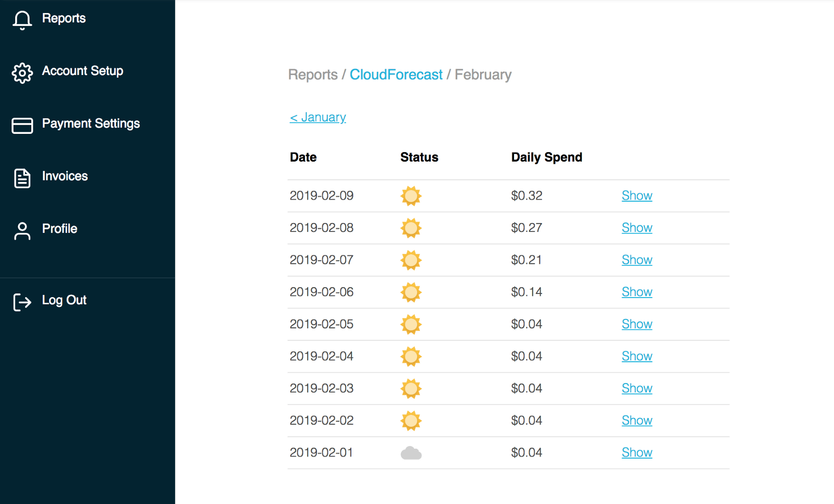Viewport: 834px width, 504px height.
Task: Open the Invoices page
Action: point(65,176)
